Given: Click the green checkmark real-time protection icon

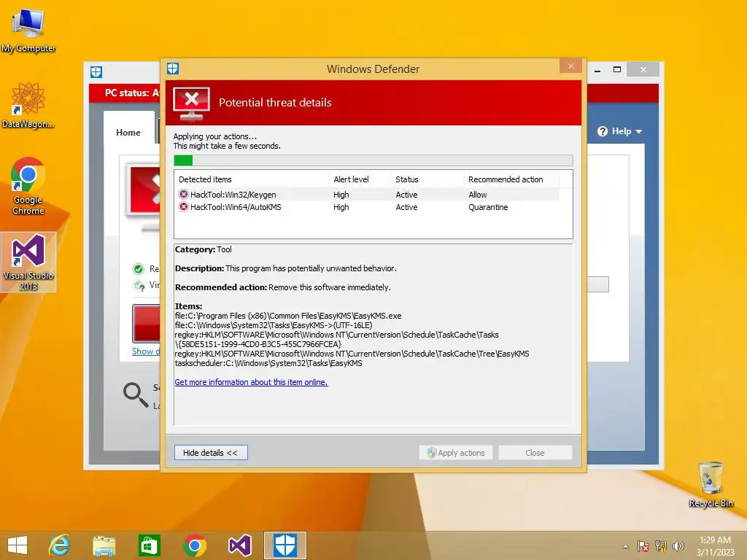Looking at the screenshot, I should tap(139, 269).
